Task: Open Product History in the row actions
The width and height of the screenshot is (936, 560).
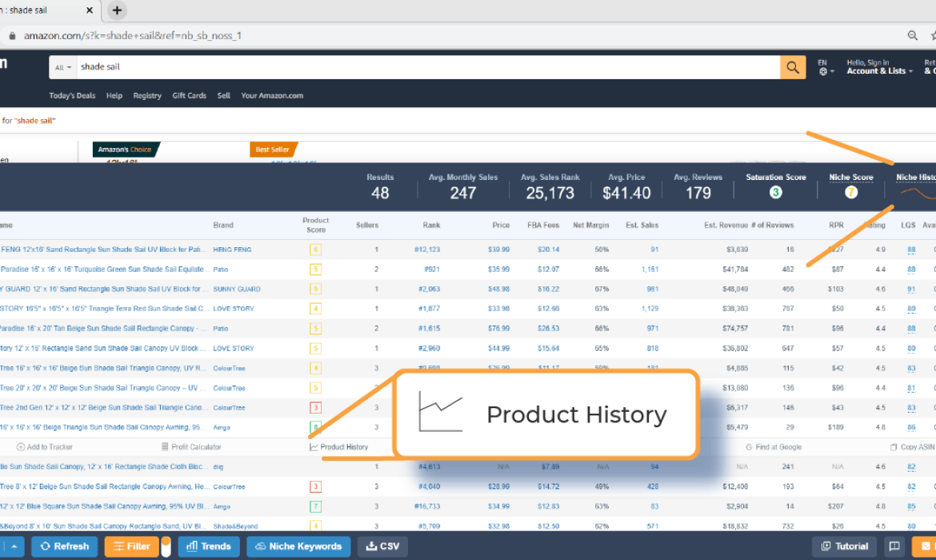Action: (338, 447)
